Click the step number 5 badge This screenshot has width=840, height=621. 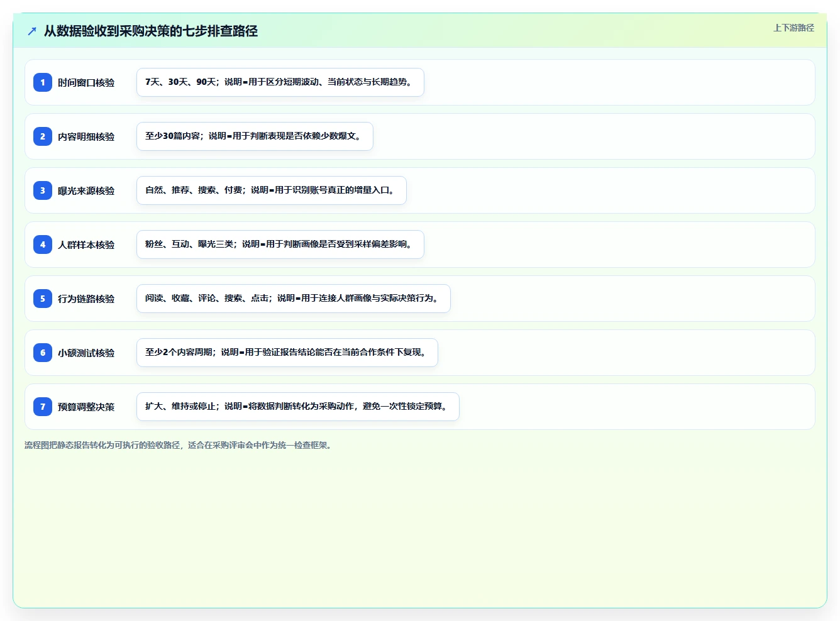pyautogui.click(x=43, y=299)
